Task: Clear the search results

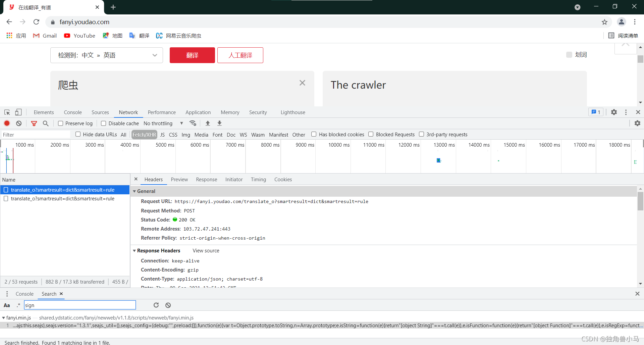Action: tap(168, 305)
